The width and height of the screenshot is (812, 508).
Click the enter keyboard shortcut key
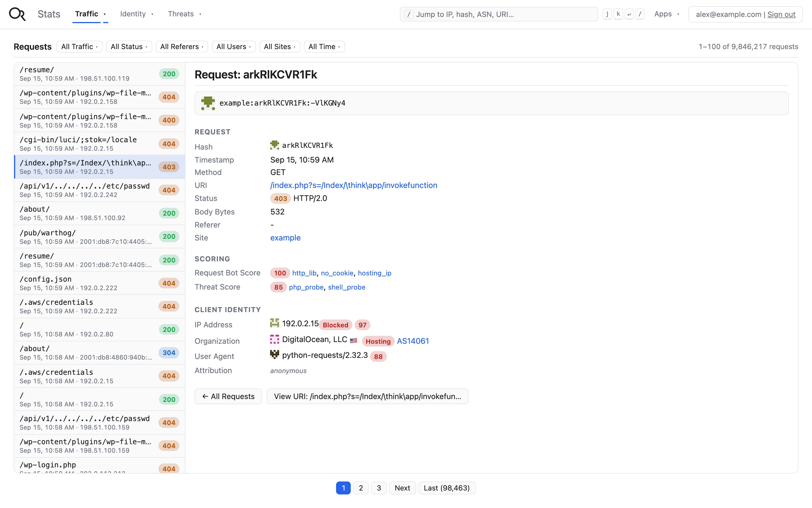pyautogui.click(x=629, y=14)
